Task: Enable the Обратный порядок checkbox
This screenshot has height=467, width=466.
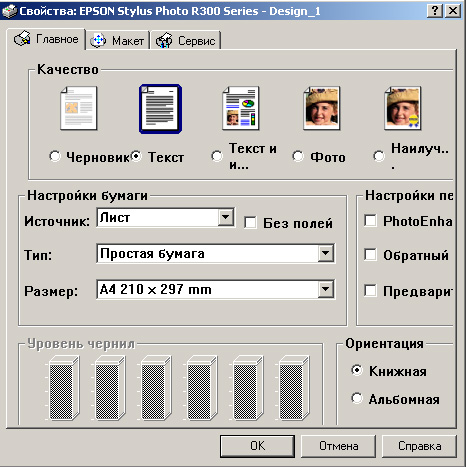Action: [370, 255]
